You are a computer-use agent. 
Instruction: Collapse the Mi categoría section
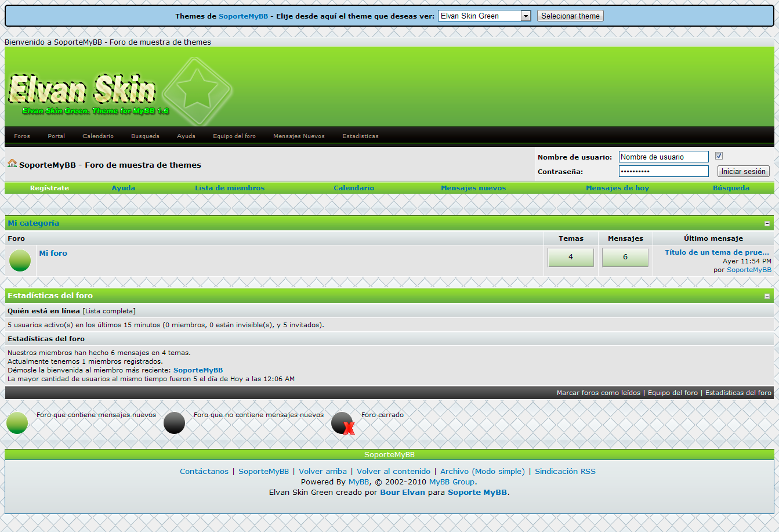pos(767,224)
